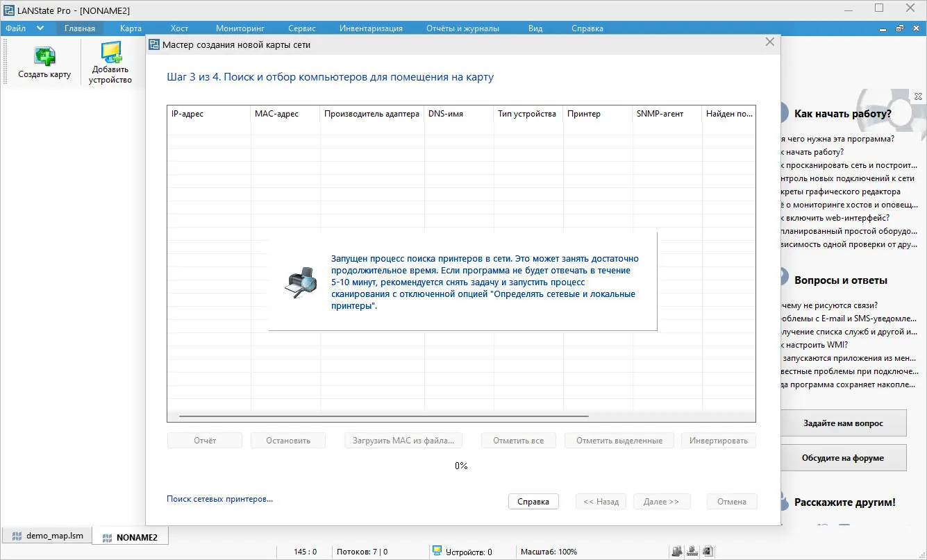The height and width of the screenshot is (560, 927).
Task: Switch to the Главная ribbon tab
Action: (80, 28)
